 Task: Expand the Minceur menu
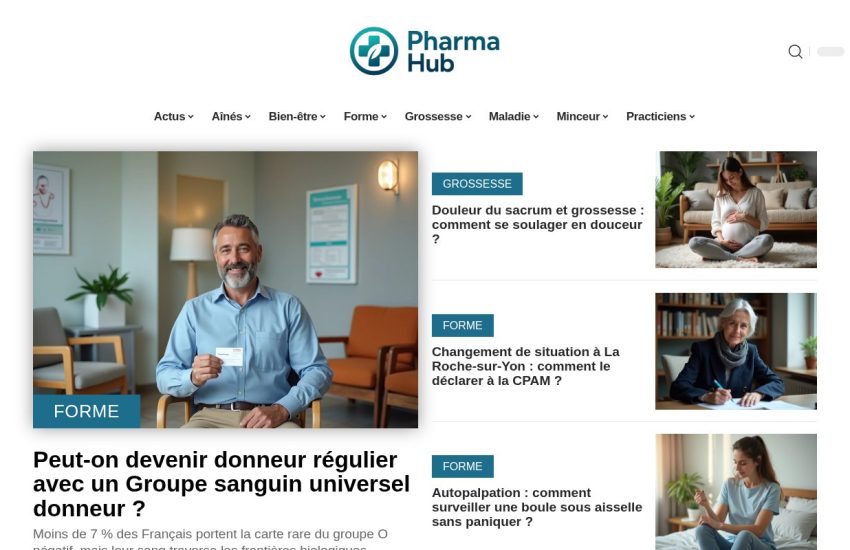[x=582, y=117]
